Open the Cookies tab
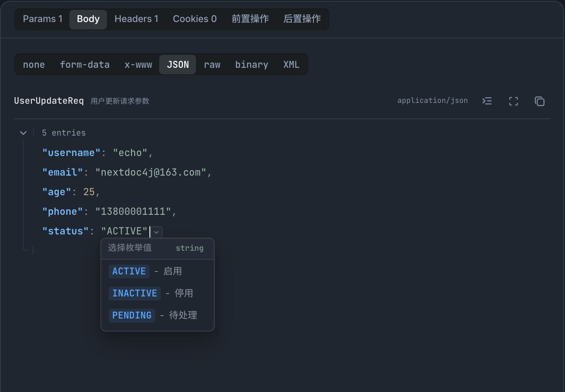 click(x=195, y=19)
